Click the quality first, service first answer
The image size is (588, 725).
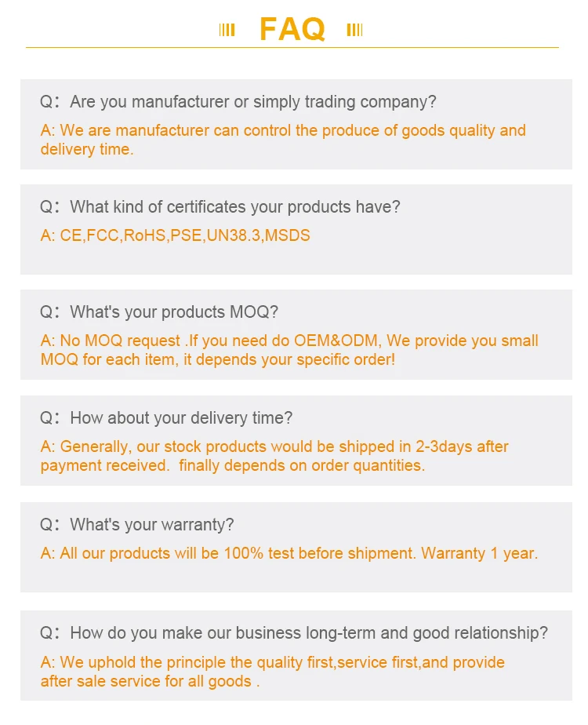(x=273, y=662)
